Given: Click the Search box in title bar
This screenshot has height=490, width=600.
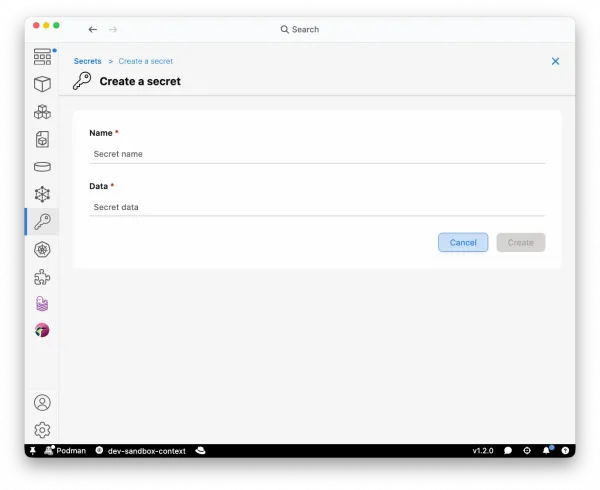Looking at the screenshot, I should [x=300, y=29].
